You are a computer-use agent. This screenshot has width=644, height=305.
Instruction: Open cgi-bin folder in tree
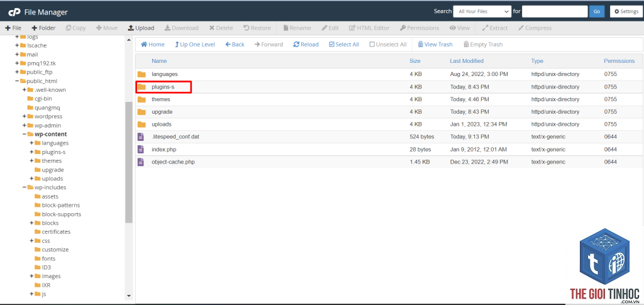click(40, 99)
